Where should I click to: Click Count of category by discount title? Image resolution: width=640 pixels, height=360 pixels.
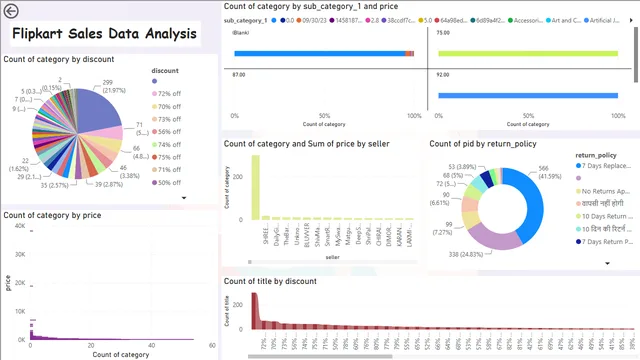pos(59,59)
